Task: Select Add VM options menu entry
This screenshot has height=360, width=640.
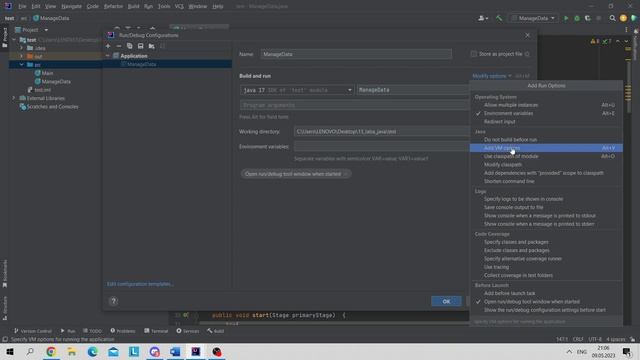Action: pyautogui.click(x=546, y=148)
